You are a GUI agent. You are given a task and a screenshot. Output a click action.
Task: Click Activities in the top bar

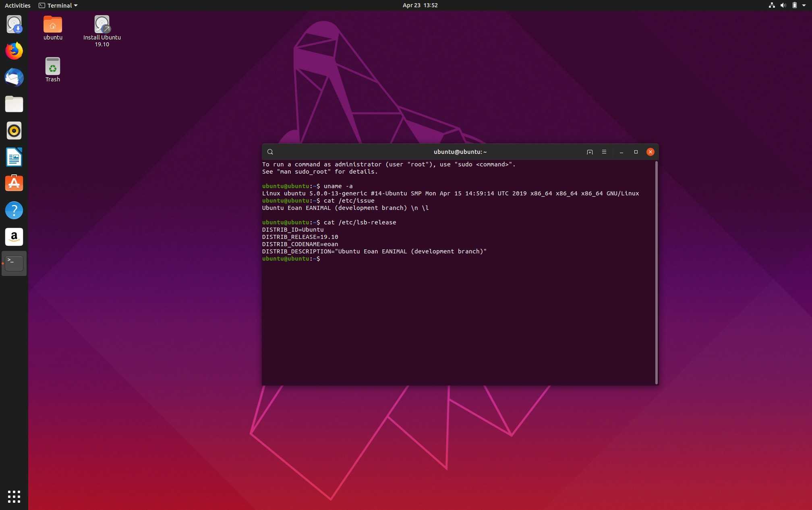17,5
